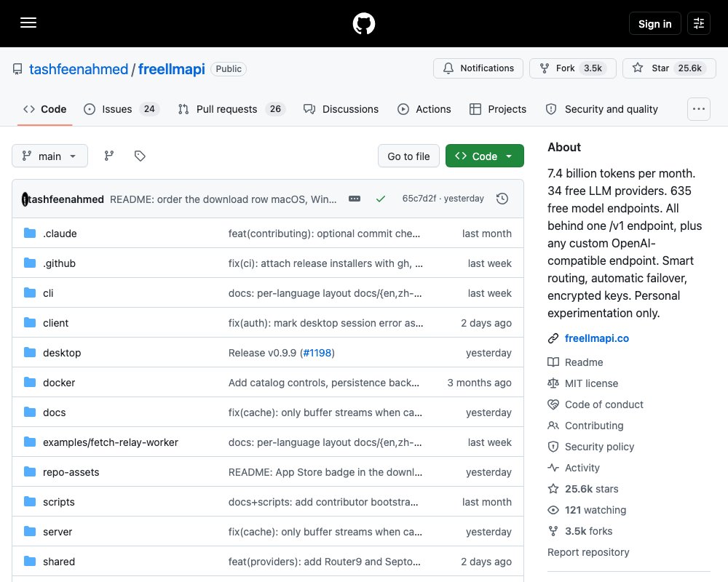Click the Sign in button
Image resolution: width=728 pixels, height=582 pixels.
pos(654,24)
